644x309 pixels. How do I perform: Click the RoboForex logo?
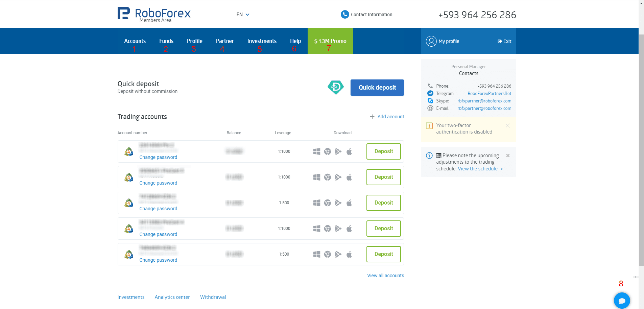(x=154, y=15)
